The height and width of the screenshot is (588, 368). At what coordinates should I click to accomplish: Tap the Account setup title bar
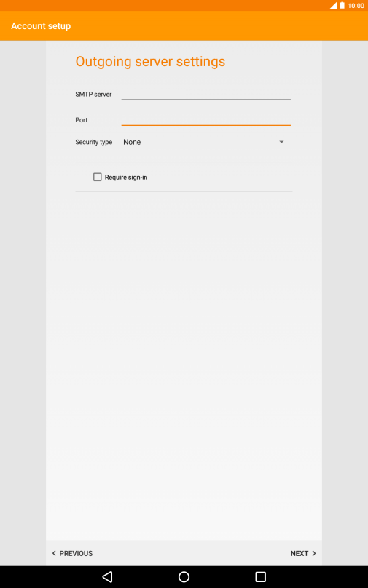(41, 26)
